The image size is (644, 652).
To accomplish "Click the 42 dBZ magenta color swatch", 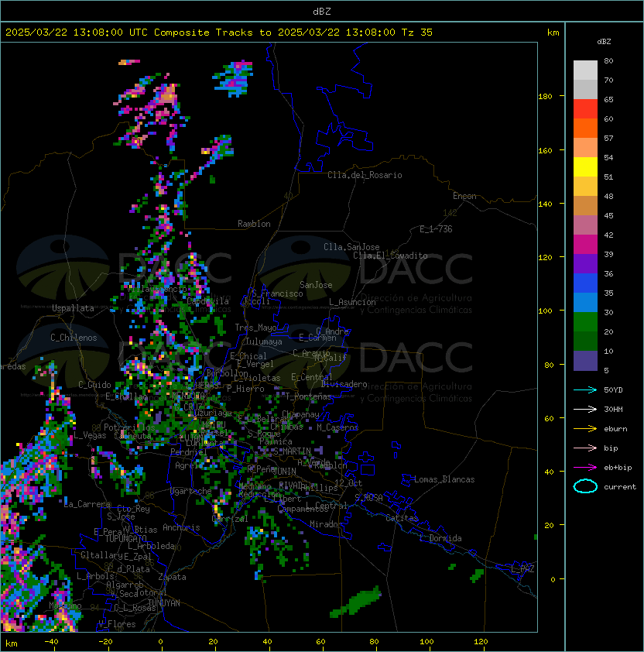I will [x=585, y=245].
